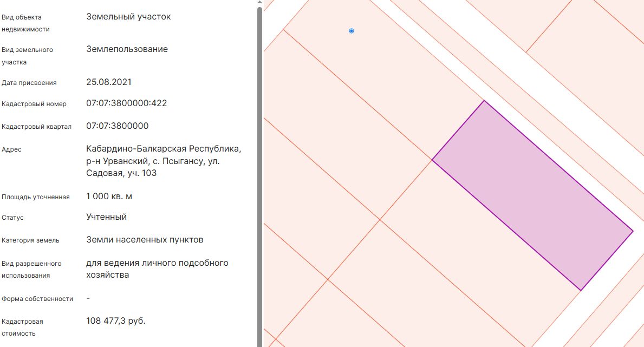644x347 pixels.
Task: Click the scrollbar up arrow
Action: coord(259,3)
